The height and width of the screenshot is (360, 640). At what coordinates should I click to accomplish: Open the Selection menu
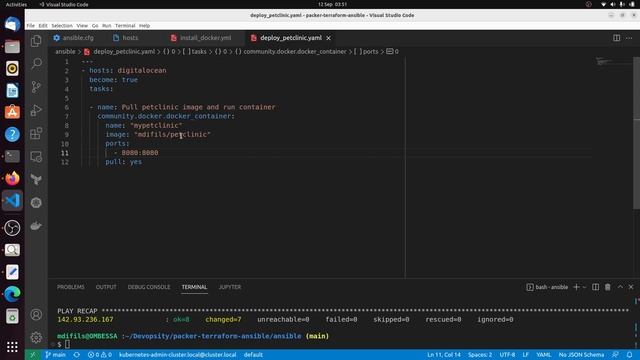click(x=62, y=25)
